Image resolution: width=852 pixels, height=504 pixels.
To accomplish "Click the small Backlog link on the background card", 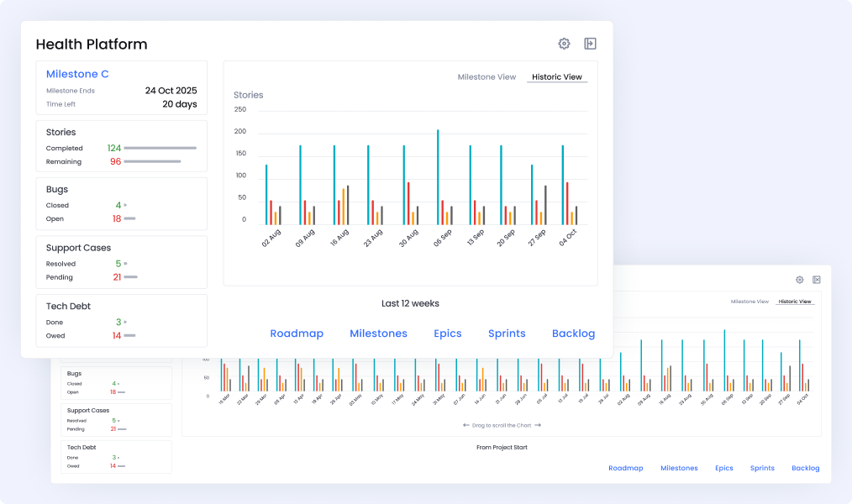I will 805,468.
